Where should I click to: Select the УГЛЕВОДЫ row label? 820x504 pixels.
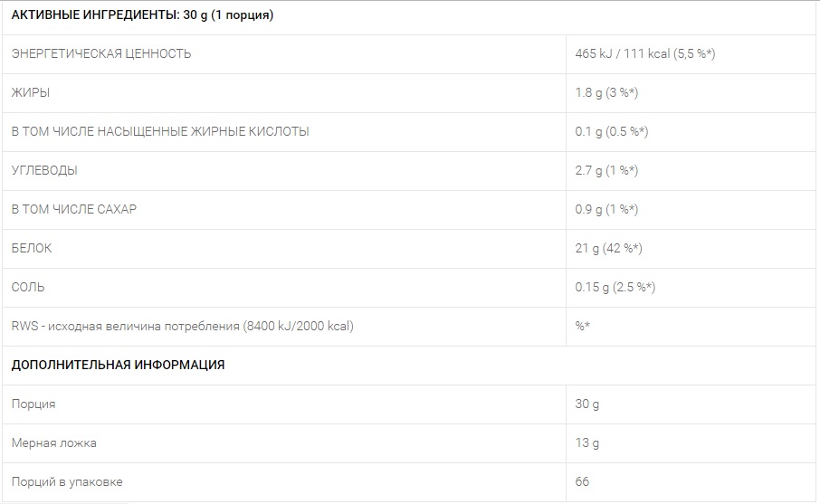tap(44, 170)
